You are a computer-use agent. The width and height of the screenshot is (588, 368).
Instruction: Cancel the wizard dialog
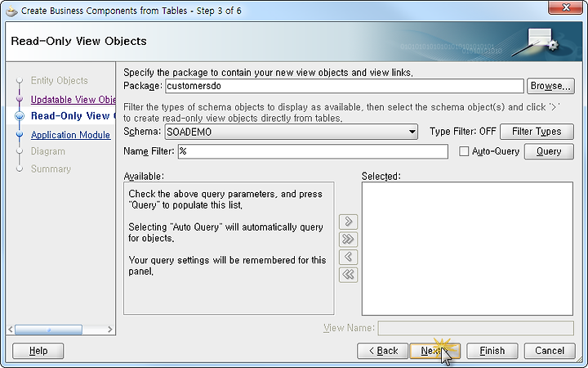point(550,351)
